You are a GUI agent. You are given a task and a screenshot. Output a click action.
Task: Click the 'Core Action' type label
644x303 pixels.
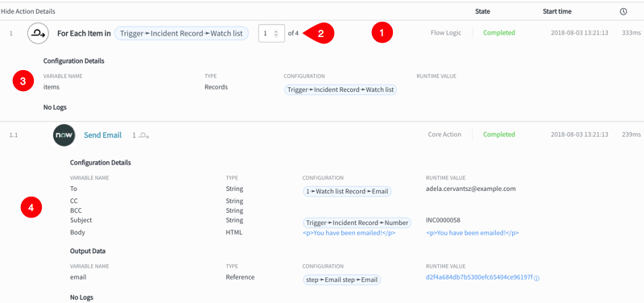[x=444, y=135]
